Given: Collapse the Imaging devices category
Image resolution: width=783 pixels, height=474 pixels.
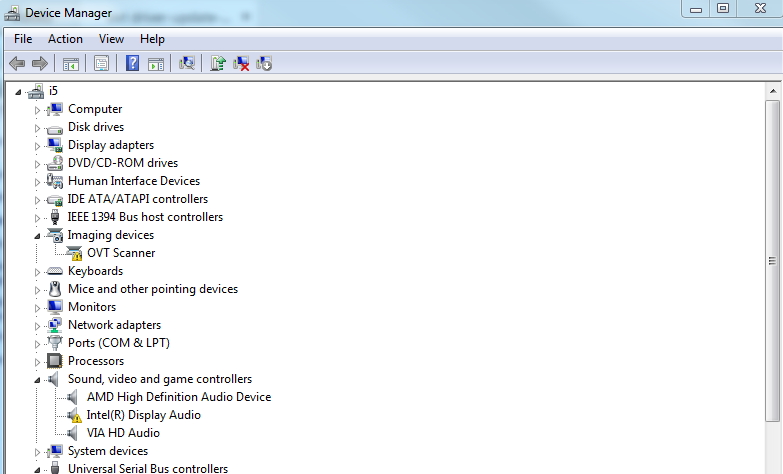Looking at the screenshot, I should (x=37, y=236).
